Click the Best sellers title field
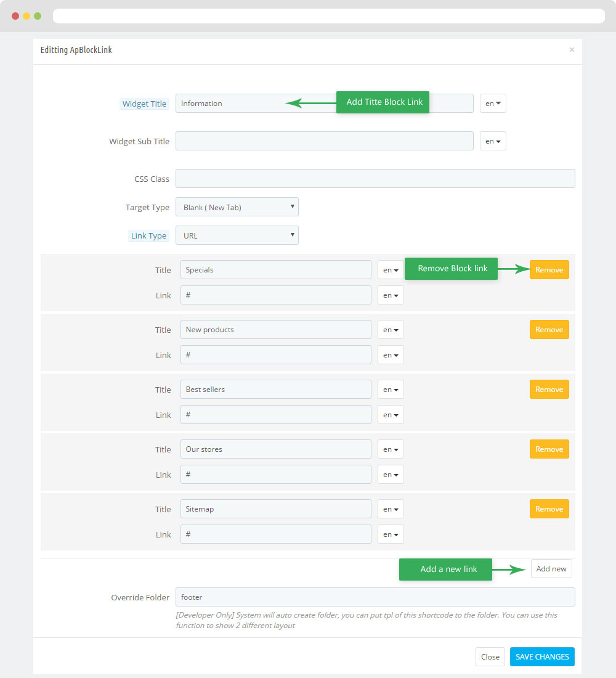The width and height of the screenshot is (616, 678). [x=276, y=389]
